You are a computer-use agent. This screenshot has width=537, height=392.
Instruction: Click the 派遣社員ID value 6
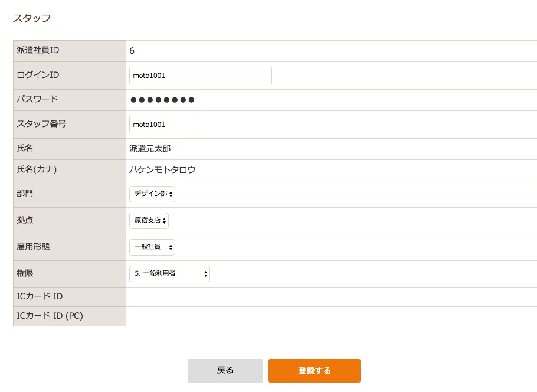[132, 51]
